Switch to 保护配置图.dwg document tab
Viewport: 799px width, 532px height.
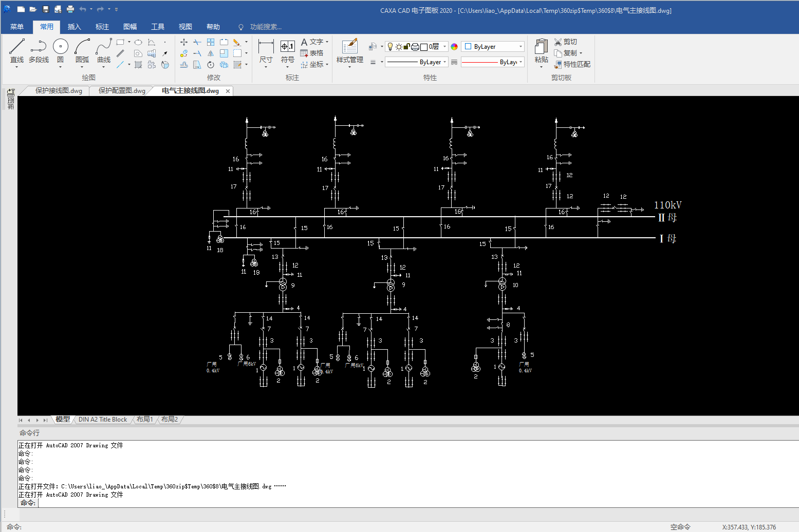point(122,91)
